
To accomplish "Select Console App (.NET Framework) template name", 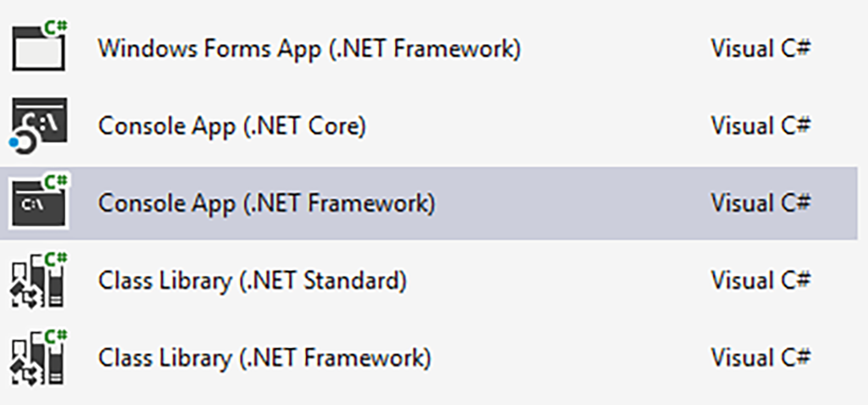I will [x=266, y=203].
